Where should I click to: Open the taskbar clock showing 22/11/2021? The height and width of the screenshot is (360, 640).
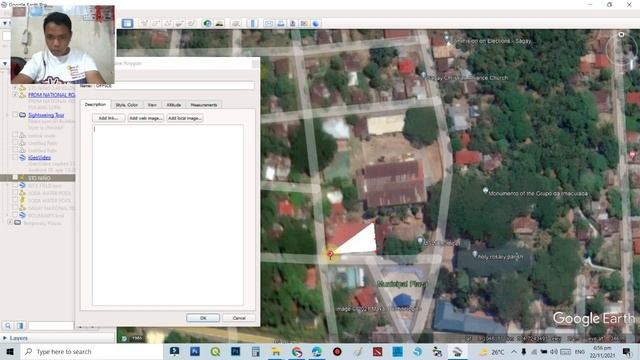pos(602,351)
